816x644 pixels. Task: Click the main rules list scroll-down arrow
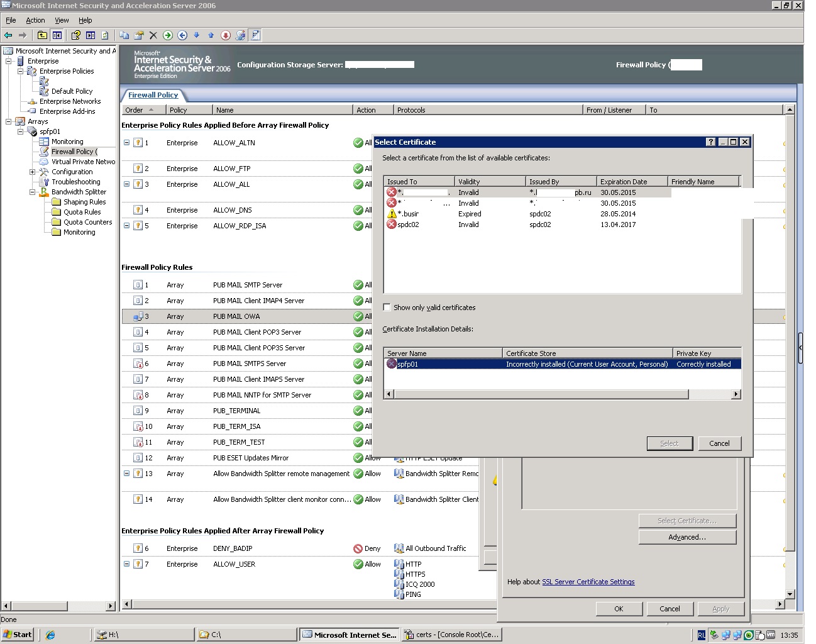pos(790,594)
